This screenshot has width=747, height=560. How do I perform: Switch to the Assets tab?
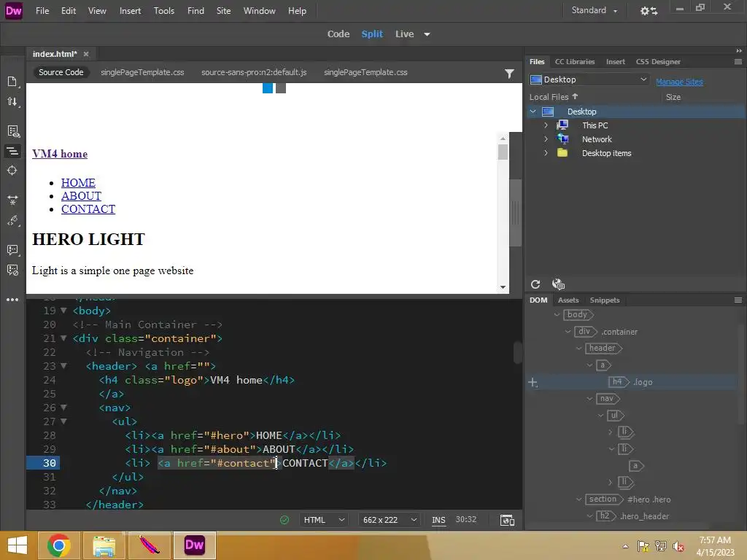click(568, 300)
